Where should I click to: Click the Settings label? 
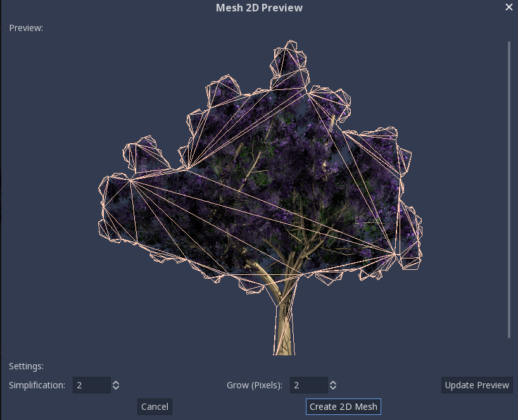25,366
